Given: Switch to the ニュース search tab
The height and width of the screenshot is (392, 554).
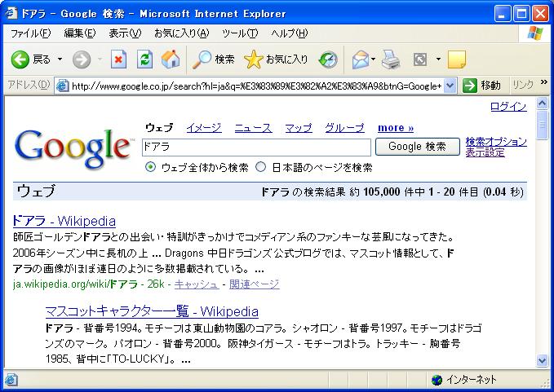Looking at the screenshot, I should tap(253, 128).
